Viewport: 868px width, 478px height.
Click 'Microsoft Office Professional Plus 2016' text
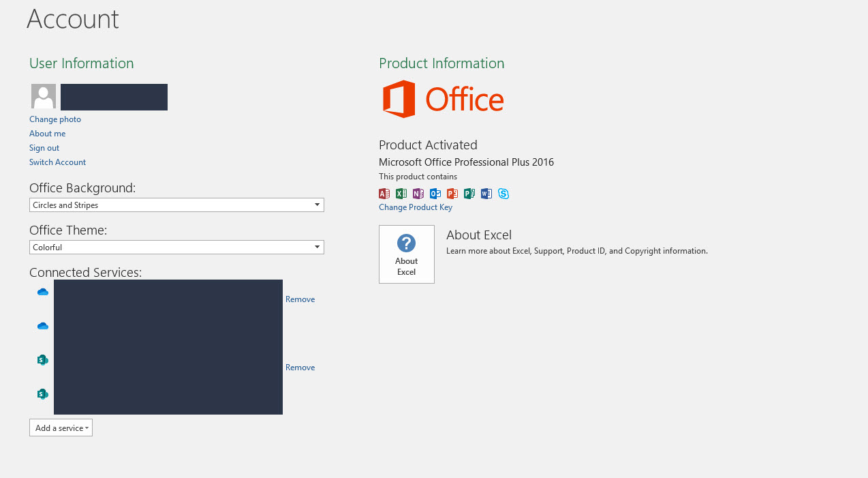click(x=466, y=162)
